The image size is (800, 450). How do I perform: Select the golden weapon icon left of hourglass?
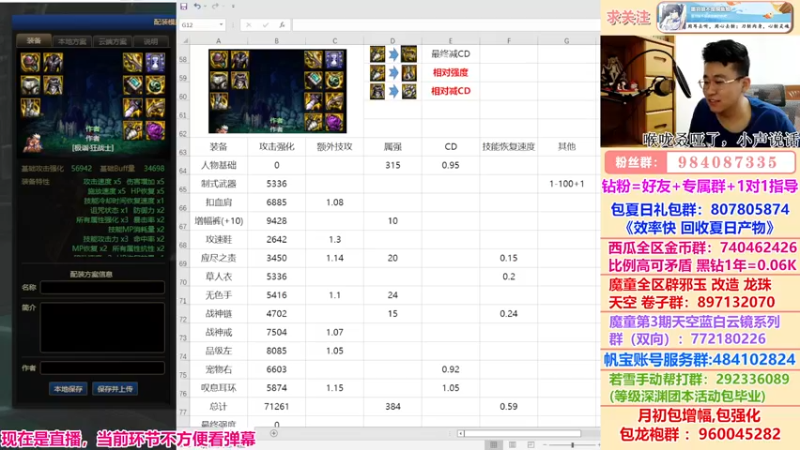[x=133, y=62]
